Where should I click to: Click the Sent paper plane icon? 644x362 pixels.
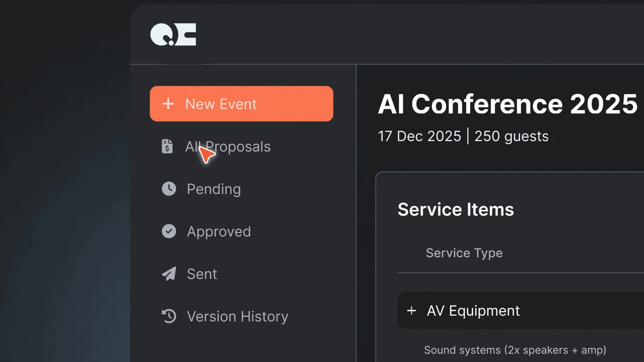point(169,274)
